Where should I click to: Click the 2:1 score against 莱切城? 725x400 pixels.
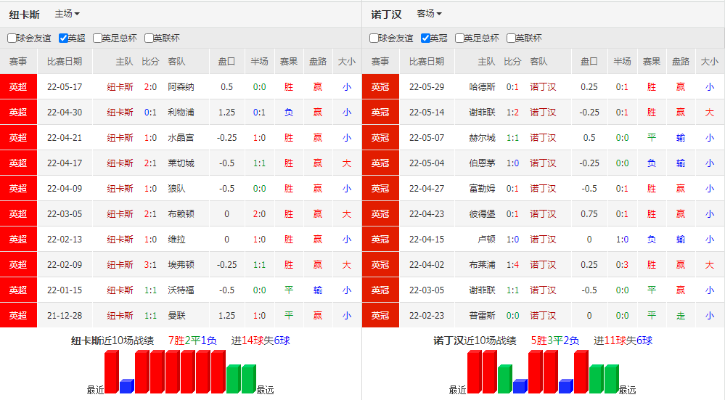click(x=151, y=163)
